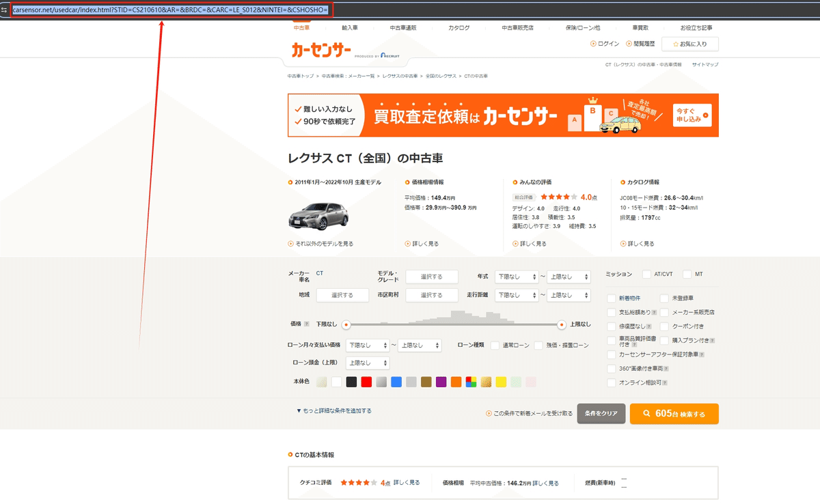Screen dimensions: 820x504
Task: Open the 車買取 tab
Action: click(x=640, y=27)
